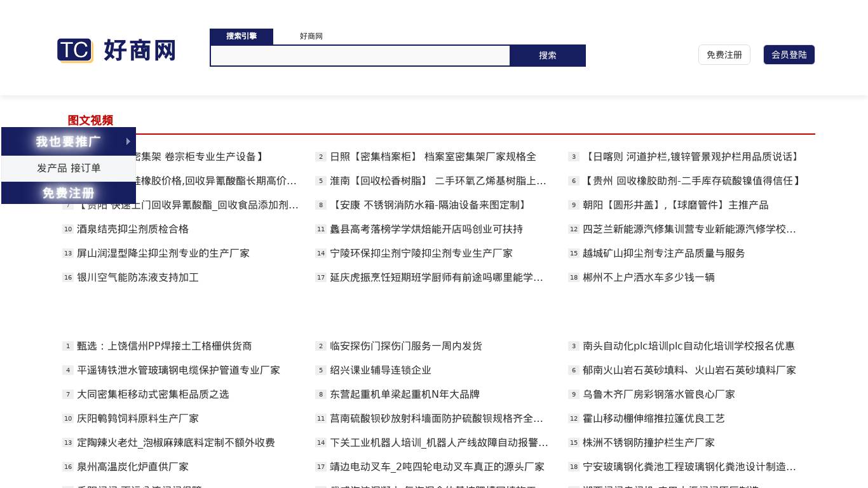Open link 屏山润湿型降尘抑尘剂
Screen dimensions: 868x488
tap(163, 254)
